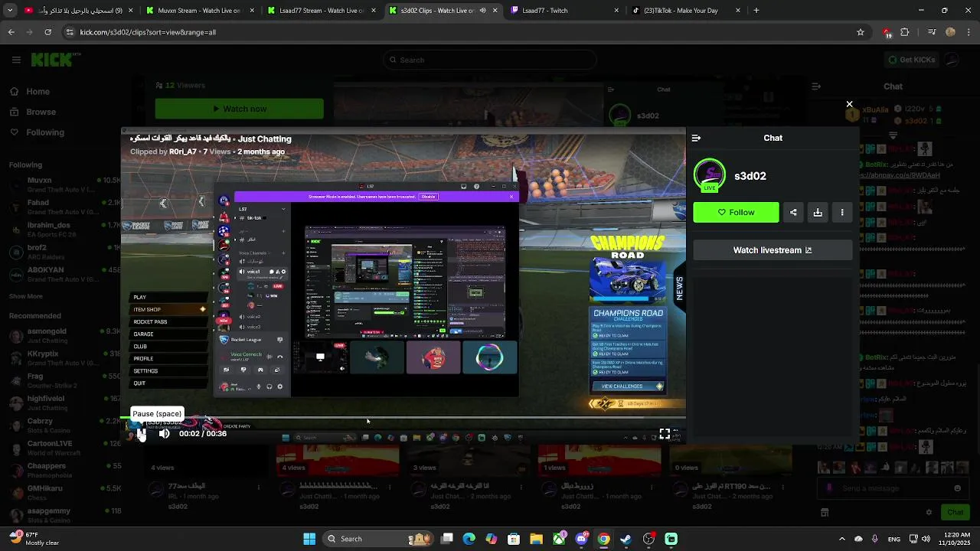The width and height of the screenshot is (980, 551).
Task: Open ENG language switcher
Action: (x=894, y=539)
